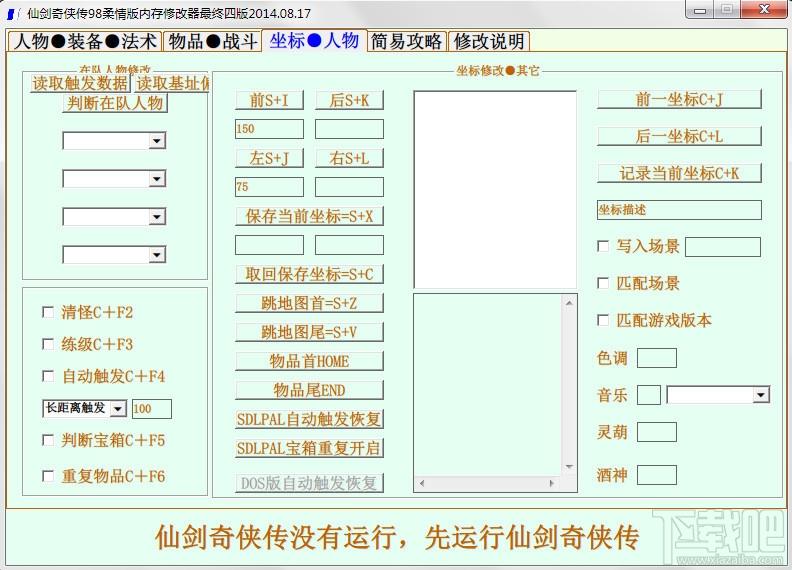Enable the 练级C+F3 checkbox
This screenshot has width=792, height=570.
[48, 344]
